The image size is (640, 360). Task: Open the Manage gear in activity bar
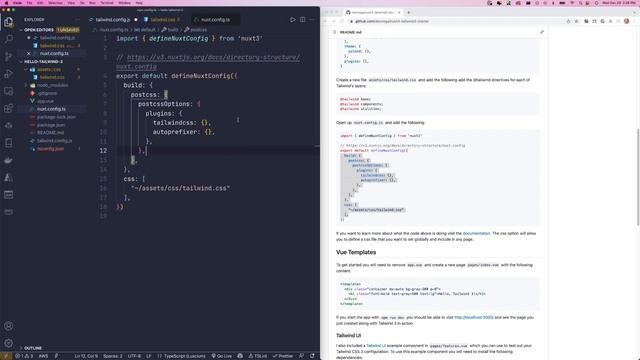(9, 343)
